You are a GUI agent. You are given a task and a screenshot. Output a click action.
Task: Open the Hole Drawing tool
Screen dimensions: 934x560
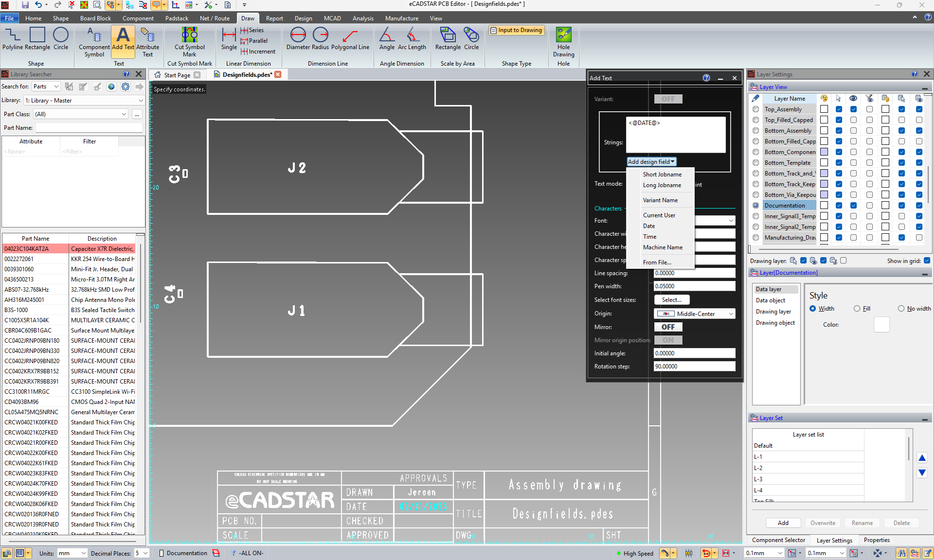click(564, 42)
